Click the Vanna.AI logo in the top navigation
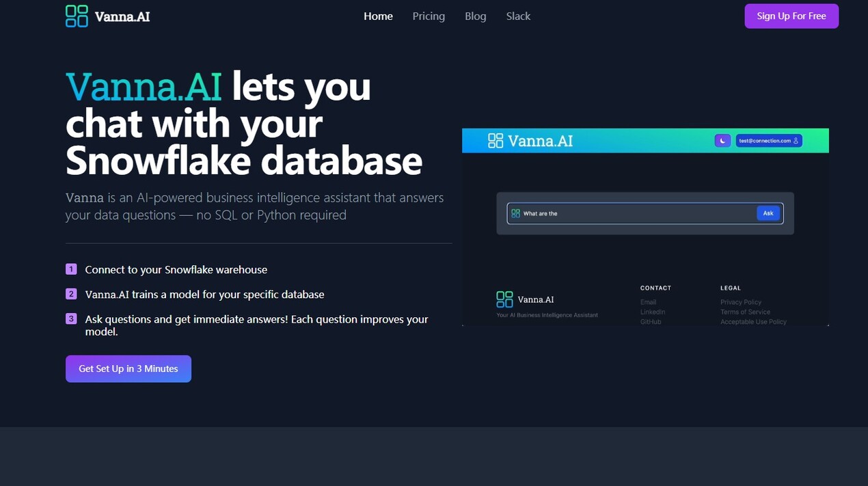Viewport: 868px width, 486px height. [108, 16]
